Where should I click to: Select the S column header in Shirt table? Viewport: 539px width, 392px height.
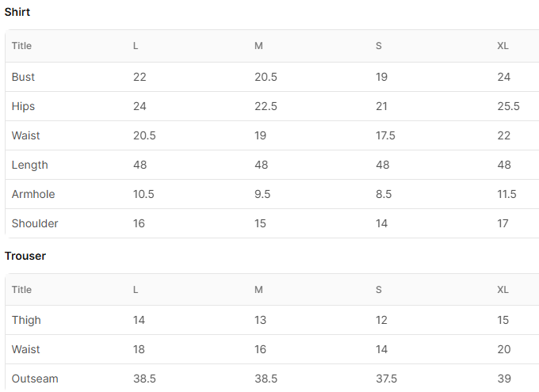[378, 46]
